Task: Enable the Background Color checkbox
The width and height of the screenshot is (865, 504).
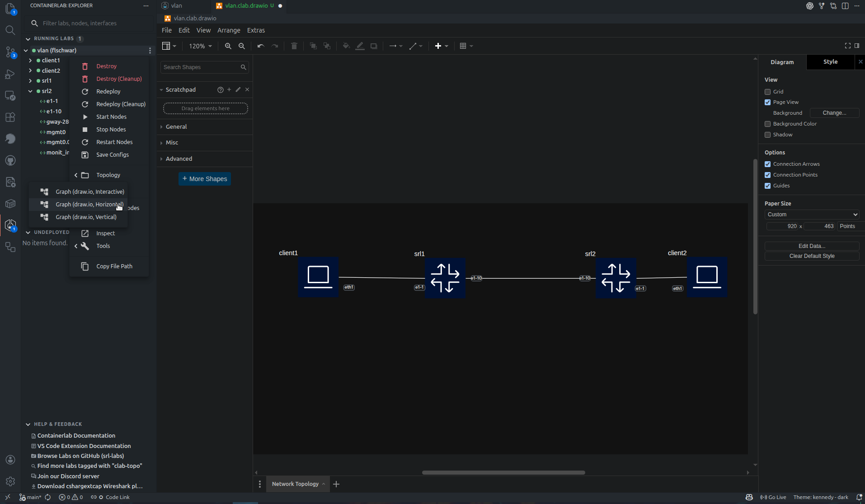Action: pos(767,124)
